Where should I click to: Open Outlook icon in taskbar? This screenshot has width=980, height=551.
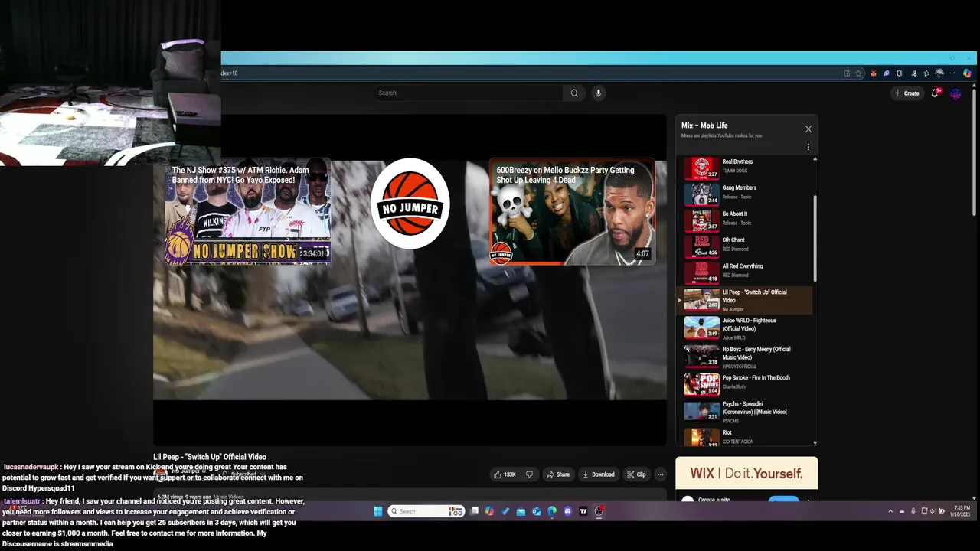click(x=537, y=511)
